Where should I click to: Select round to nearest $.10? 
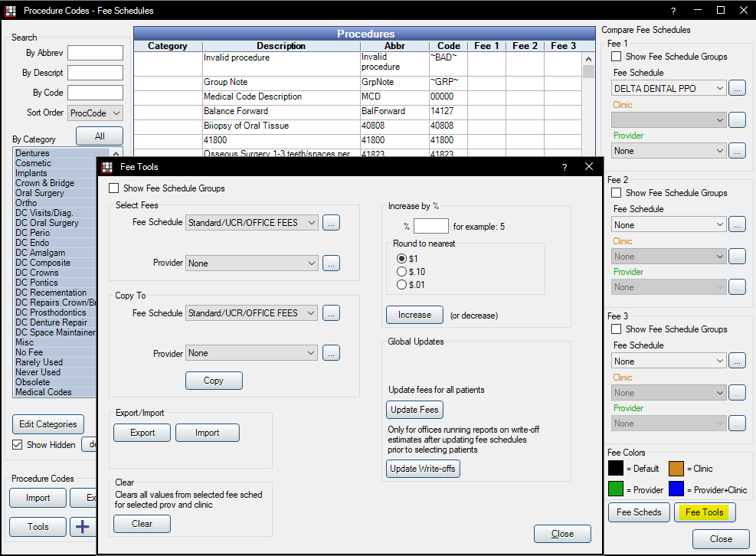[401, 271]
